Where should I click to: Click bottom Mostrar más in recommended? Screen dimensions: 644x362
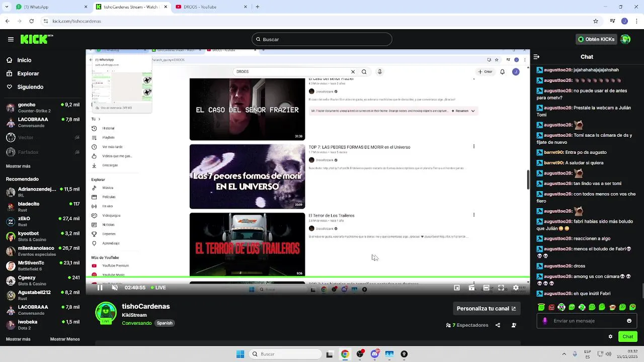(18, 339)
